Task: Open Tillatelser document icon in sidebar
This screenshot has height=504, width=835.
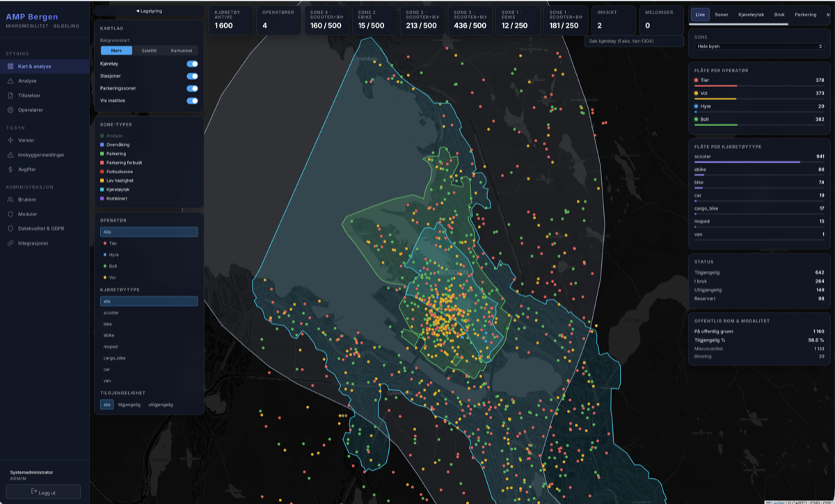Action: click(10, 95)
